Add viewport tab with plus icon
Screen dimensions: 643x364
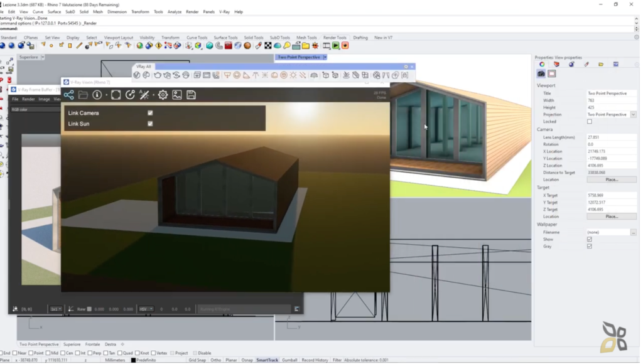pos(122,345)
